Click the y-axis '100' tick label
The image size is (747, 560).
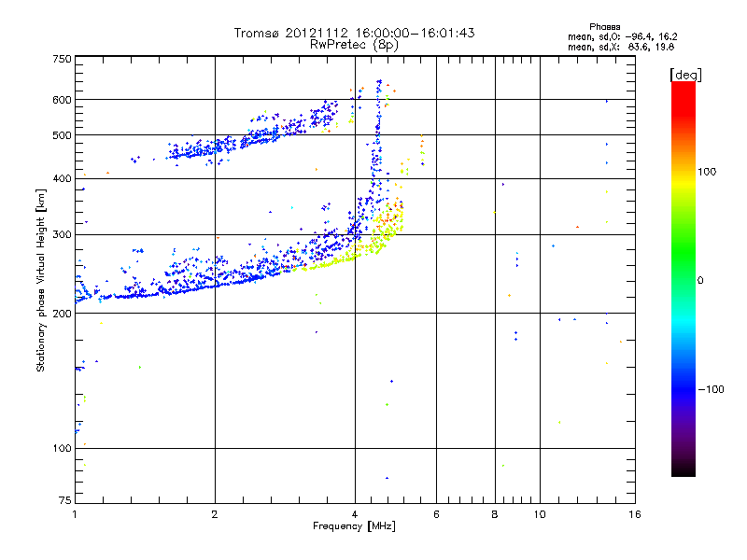62,449
